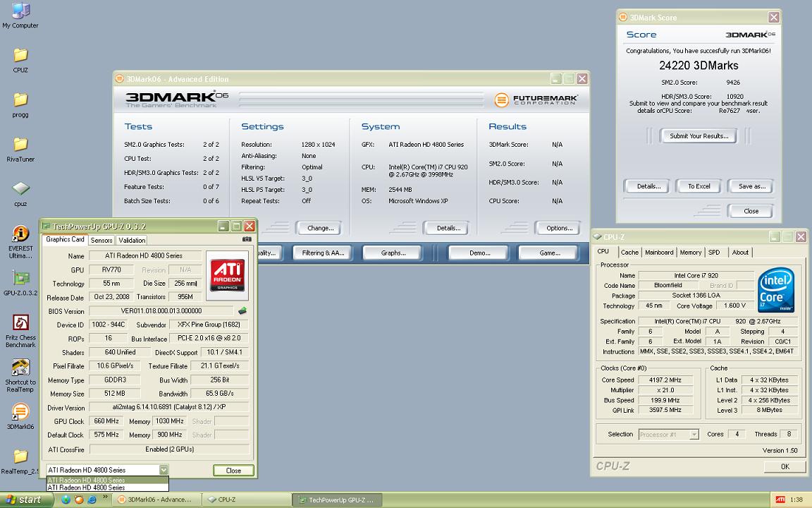
Task: Select the Sensors tab in GPU-Z
Action: [101, 240]
